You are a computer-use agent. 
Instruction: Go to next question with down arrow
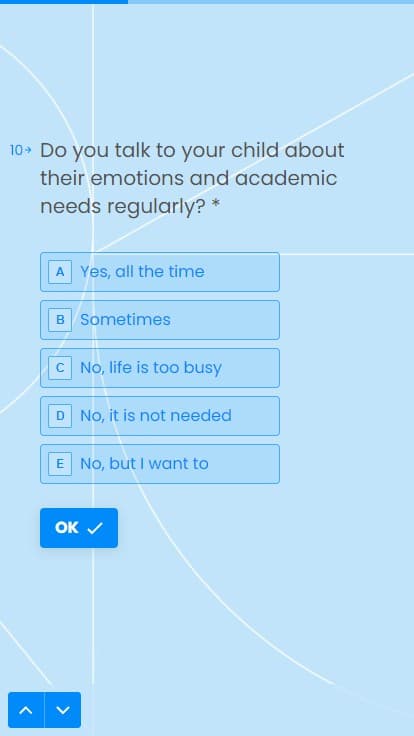point(63,710)
